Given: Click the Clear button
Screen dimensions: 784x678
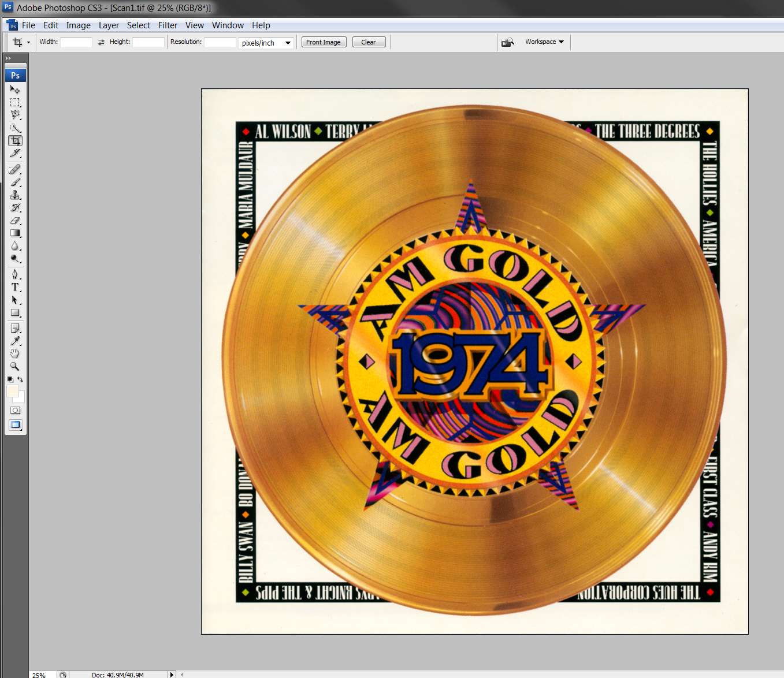Looking at the screenshot, I should pos(369,42).
